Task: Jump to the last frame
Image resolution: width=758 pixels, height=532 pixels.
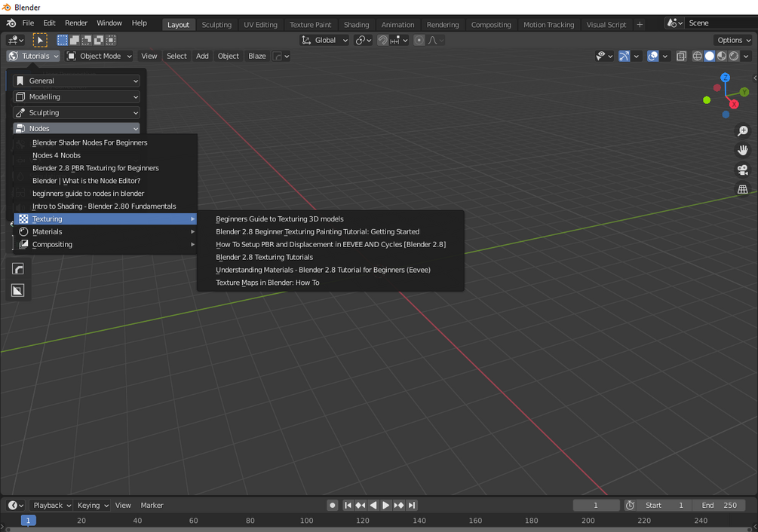Action: [411, 505]
